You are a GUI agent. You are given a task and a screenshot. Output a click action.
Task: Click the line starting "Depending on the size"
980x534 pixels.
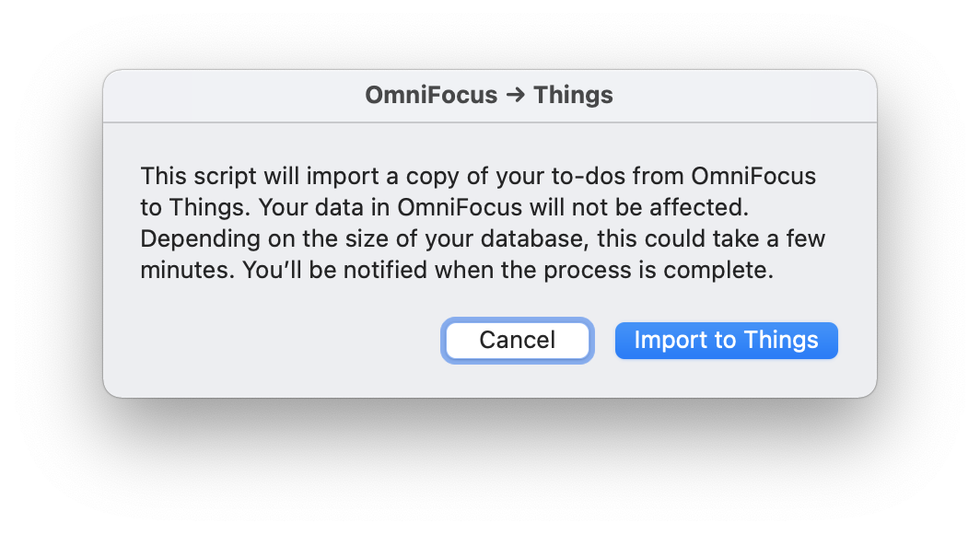coord(483,238)
